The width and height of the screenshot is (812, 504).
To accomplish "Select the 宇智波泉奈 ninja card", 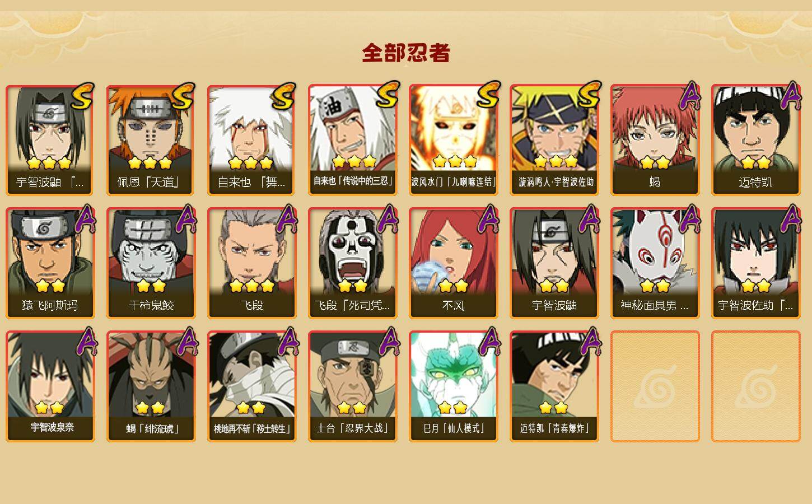I will (50, 386).
